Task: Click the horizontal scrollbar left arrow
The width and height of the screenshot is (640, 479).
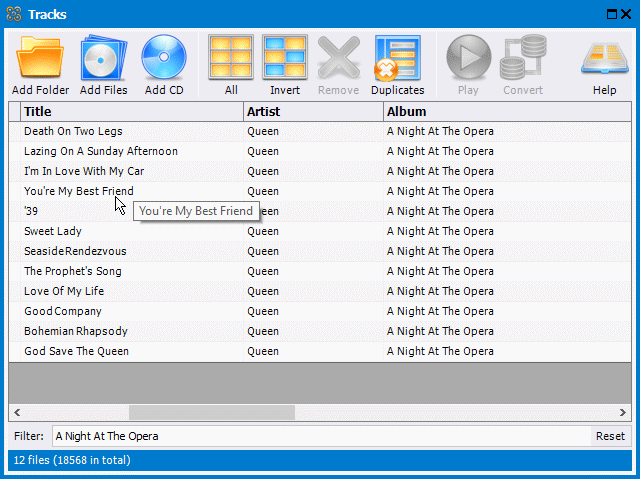Action: pyautogui.click(x=17, y=412)
